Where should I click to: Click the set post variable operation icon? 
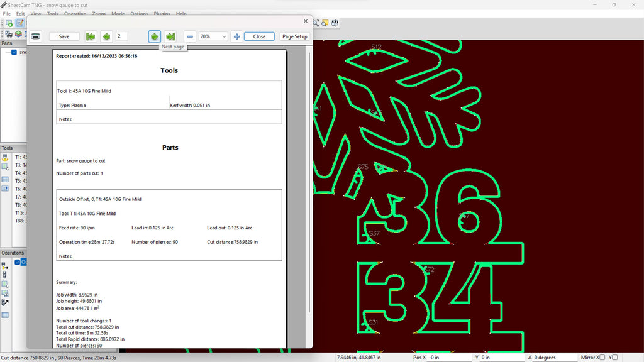5,293
